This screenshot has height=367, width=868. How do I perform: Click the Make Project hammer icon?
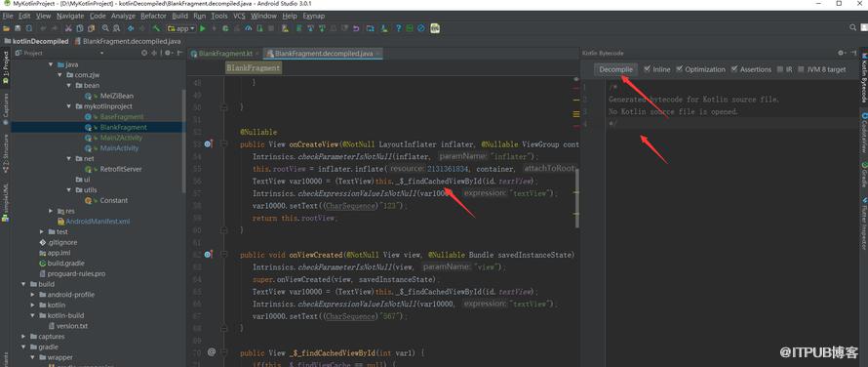[x=156, y=28]
